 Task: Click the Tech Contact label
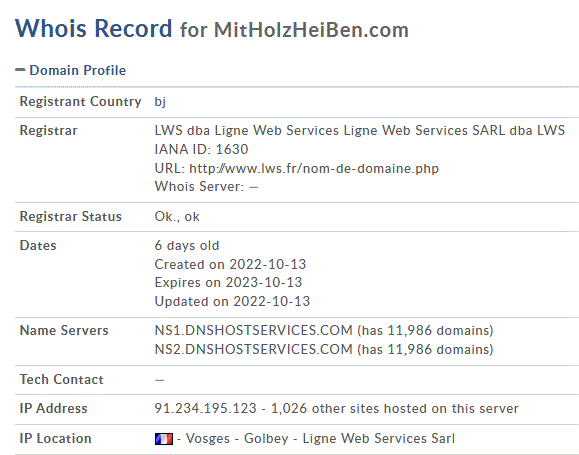pyautogui.click(x=62, y=380)
